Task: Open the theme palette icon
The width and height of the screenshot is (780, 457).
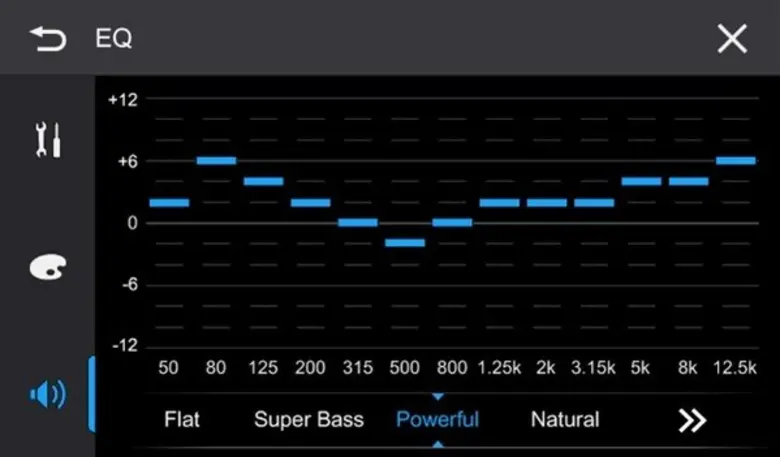Action: tap(48, 268)
